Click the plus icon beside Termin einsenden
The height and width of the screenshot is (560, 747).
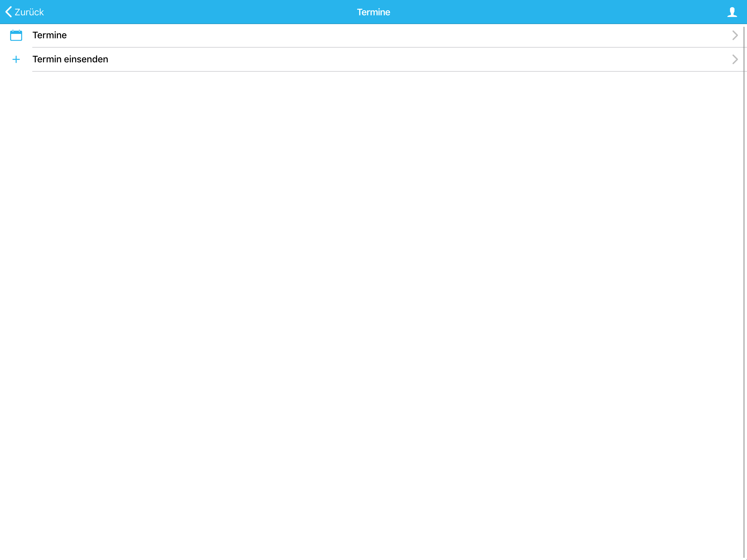point(16,59)
